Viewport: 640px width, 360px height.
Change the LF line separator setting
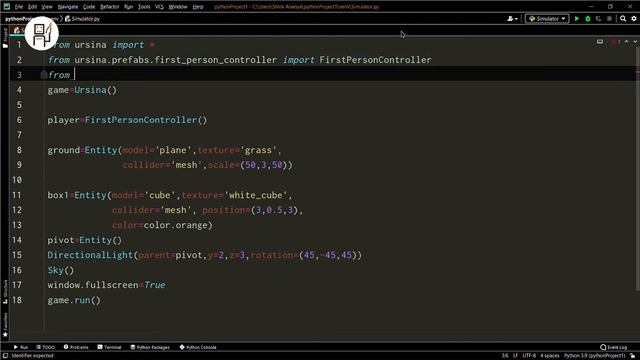[x=515, y=356]
